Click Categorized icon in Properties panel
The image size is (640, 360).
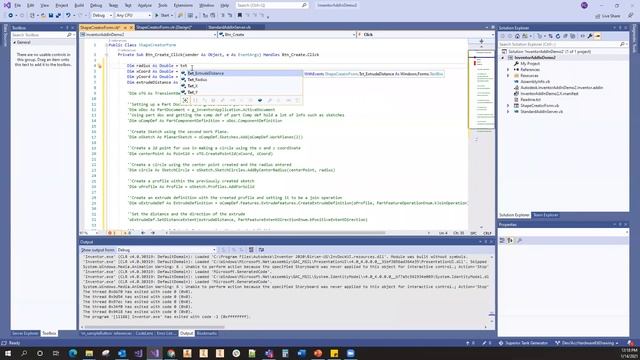click(502, 241)
